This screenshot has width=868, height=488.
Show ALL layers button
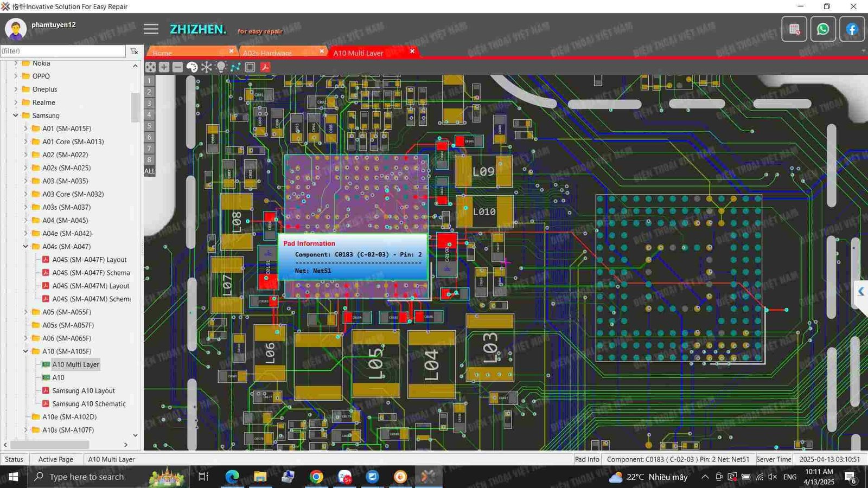pos(149,171)
